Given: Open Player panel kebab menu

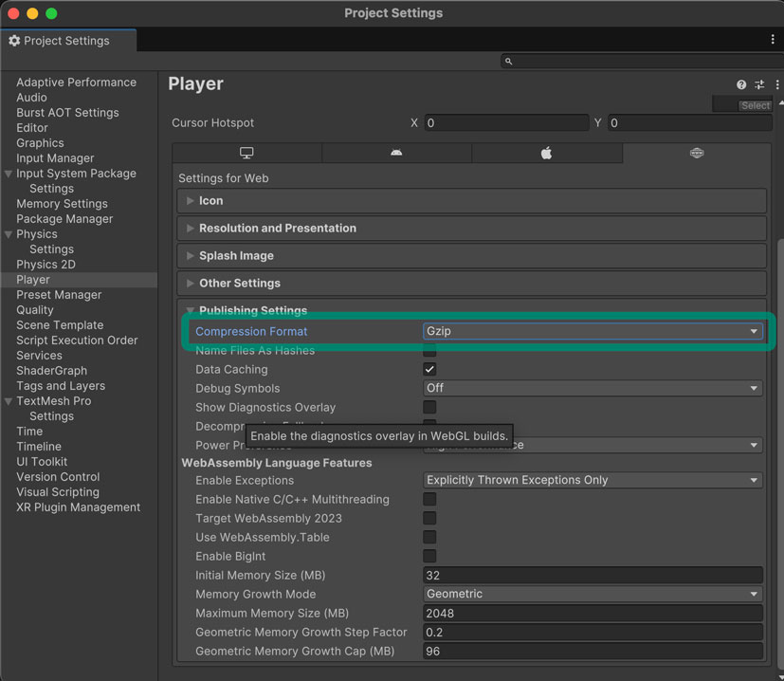Looking at the screenshot, I should pyautogui.click(x=777, y=84).
